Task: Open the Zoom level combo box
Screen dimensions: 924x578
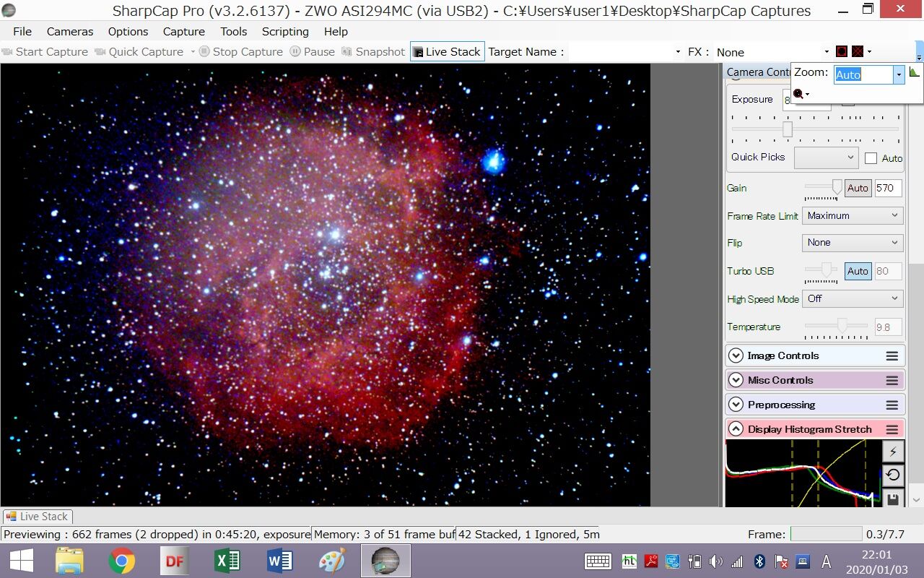Action: pos(869,74)
